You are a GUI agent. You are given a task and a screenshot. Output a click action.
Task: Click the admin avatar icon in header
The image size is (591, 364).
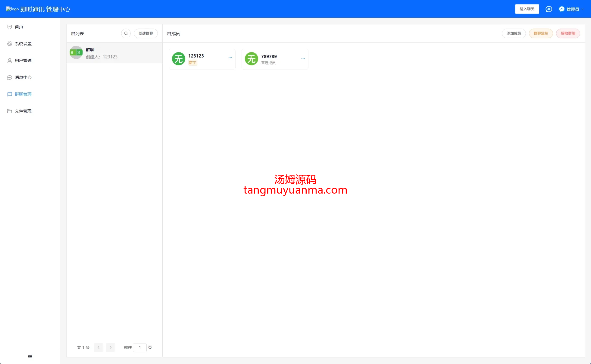pyautogui.click(x=561, y=9)
